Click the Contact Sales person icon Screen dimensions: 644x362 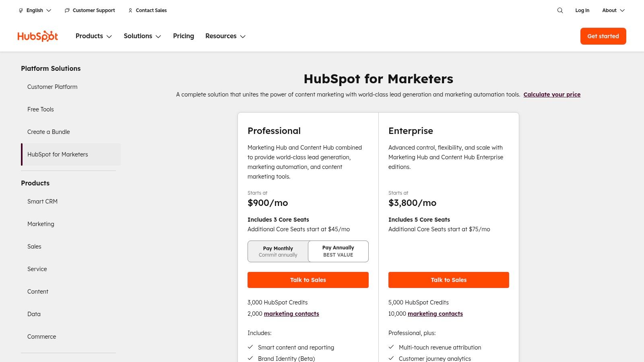click(x=130, y=10)
